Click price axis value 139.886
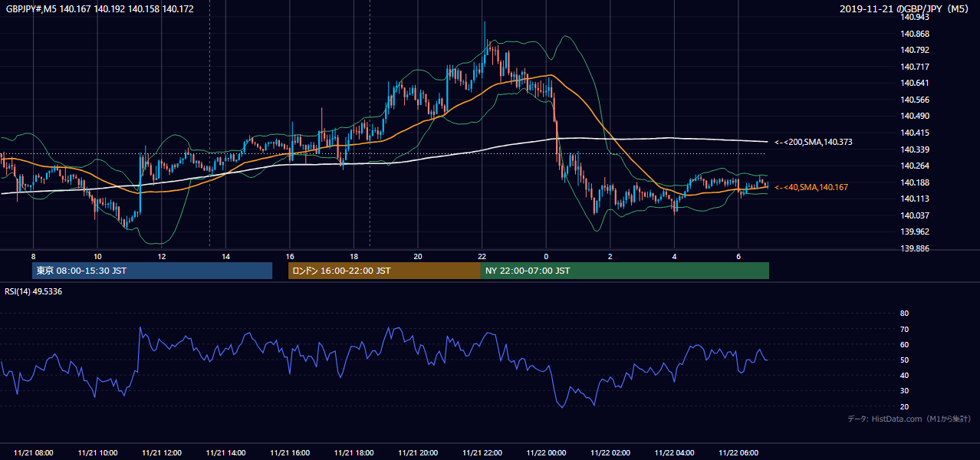Screen dimensions: 980x460 point(916,248)
